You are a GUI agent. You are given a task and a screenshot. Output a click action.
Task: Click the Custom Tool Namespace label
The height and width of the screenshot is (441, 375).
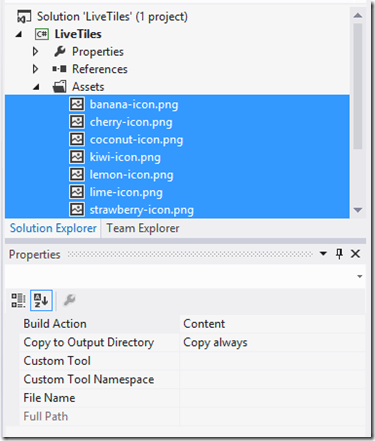pos(89,380)
